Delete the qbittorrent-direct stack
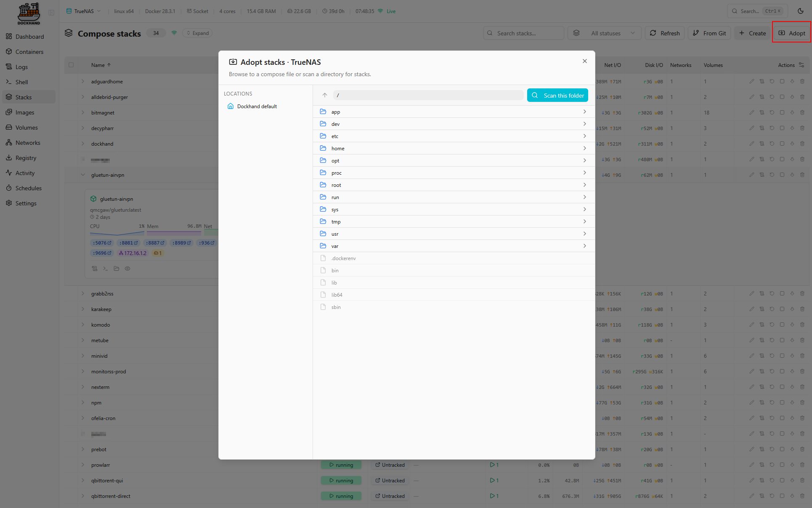Viewport: 812px width, 508px height. click(802, 496)
